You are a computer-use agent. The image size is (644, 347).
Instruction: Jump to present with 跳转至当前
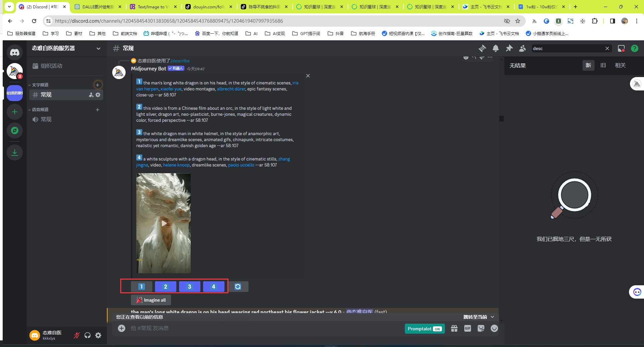click(x=478, y=317)
